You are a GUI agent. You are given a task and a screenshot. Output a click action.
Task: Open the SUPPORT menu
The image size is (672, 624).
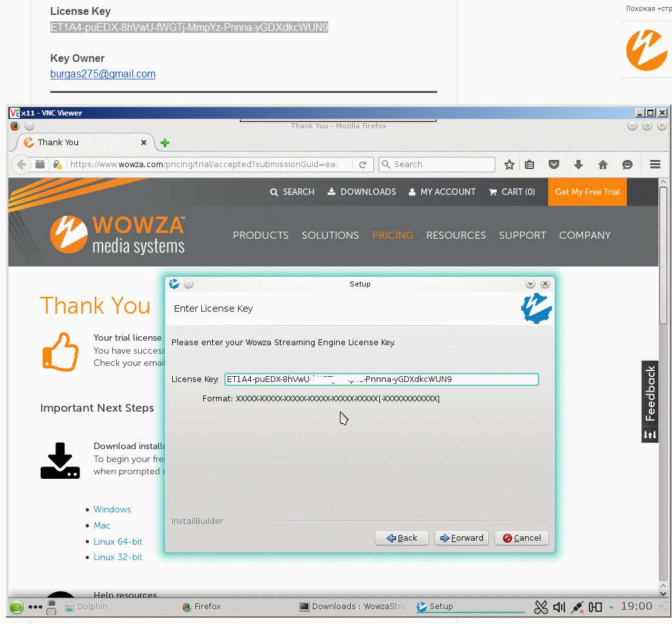point(522,236)
